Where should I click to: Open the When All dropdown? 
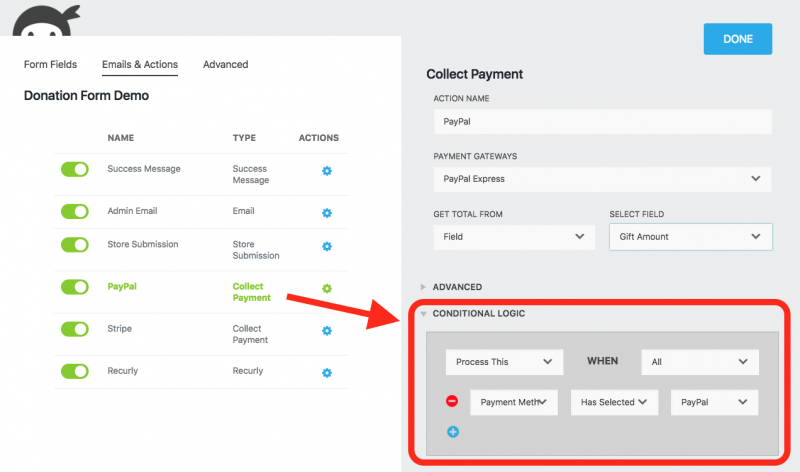[x=700, y=362]
